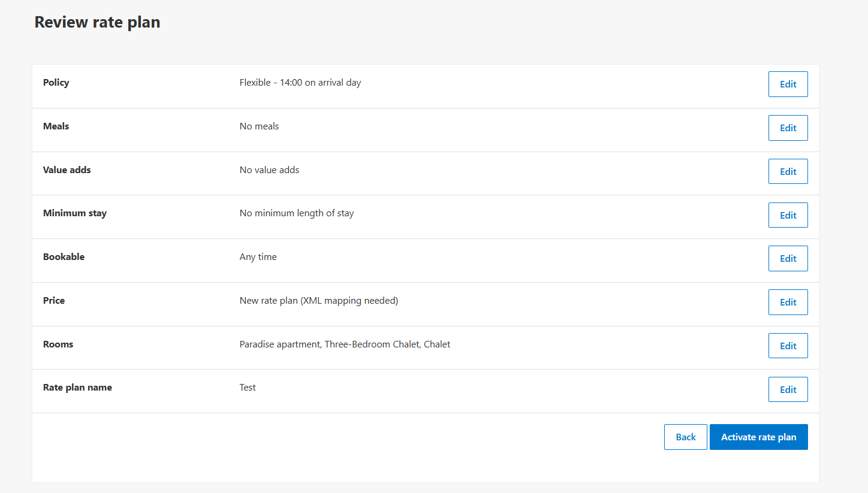
Task: Edit the Rate plan name
Action: click(788, 389)
